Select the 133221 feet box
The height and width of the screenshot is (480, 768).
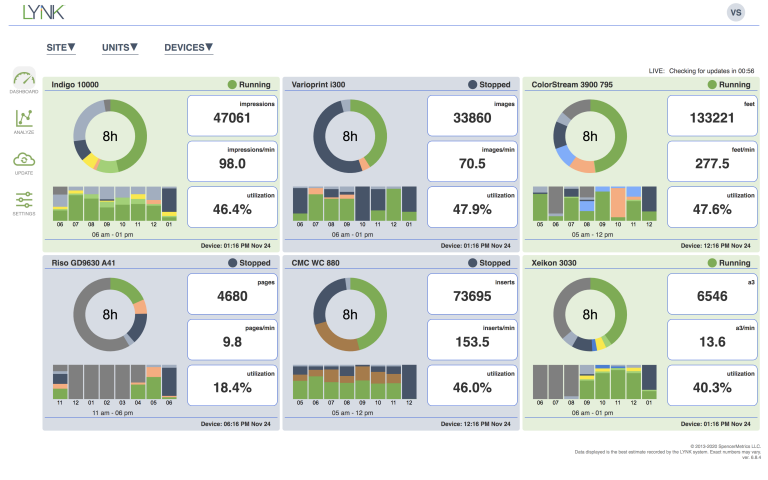pyautogui.click(x=712, y=116)
